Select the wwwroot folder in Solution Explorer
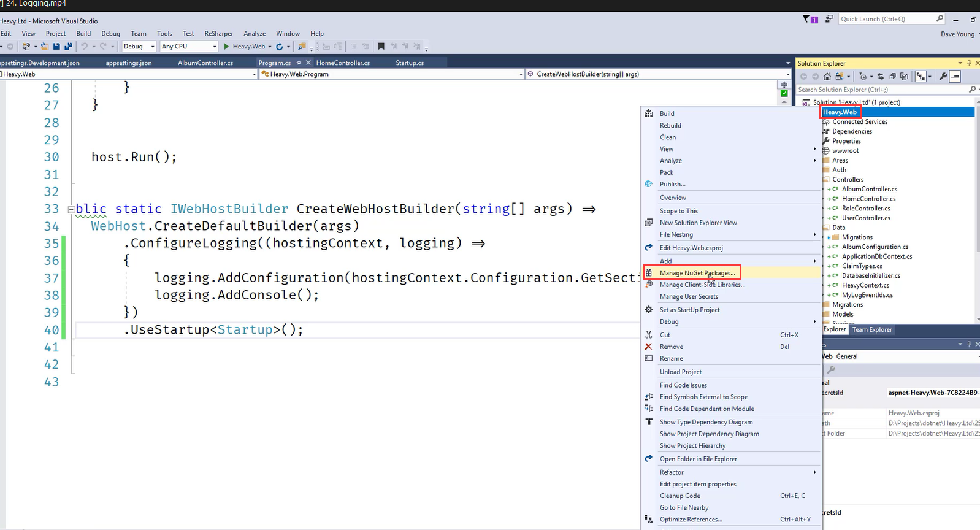 (846, 151)
